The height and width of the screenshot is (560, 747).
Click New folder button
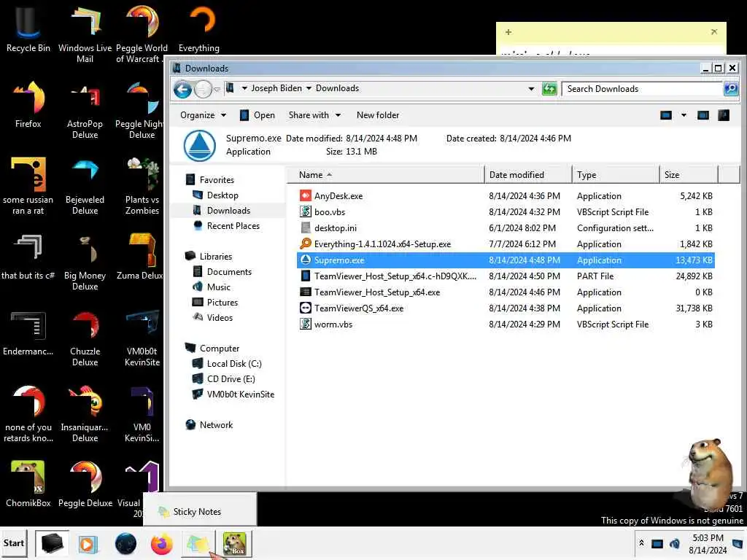tap(378, 115)
